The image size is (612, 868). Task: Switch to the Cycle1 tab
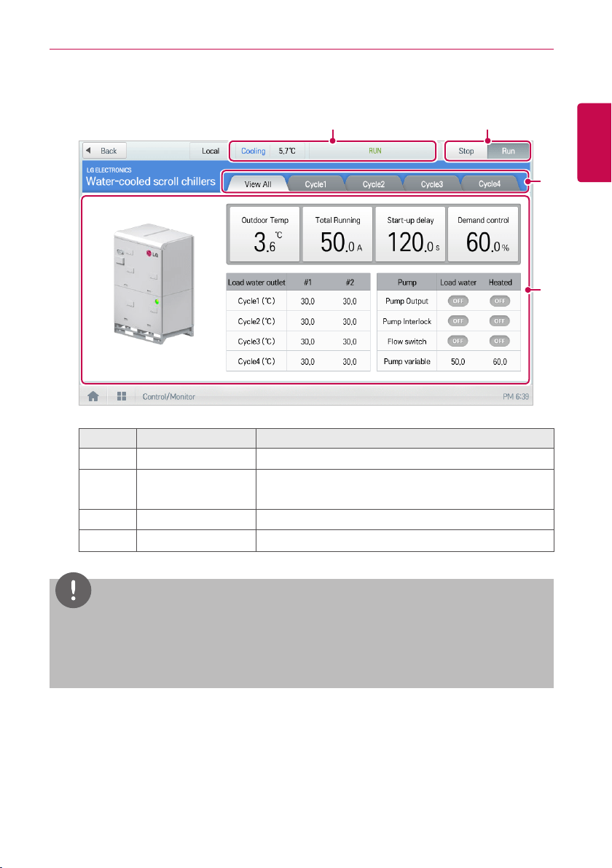tap(315, 184)
